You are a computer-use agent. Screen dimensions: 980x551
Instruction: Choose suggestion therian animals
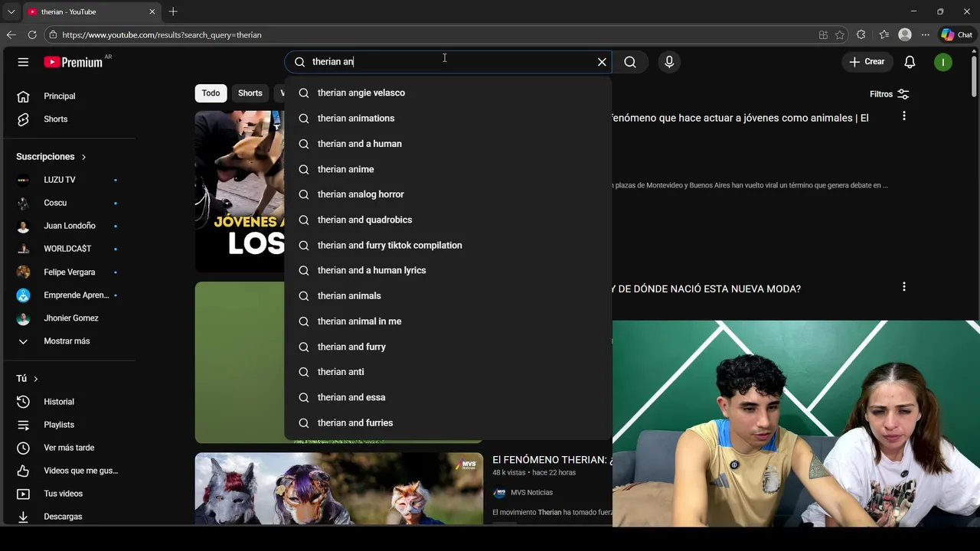[x=448, y=295]
